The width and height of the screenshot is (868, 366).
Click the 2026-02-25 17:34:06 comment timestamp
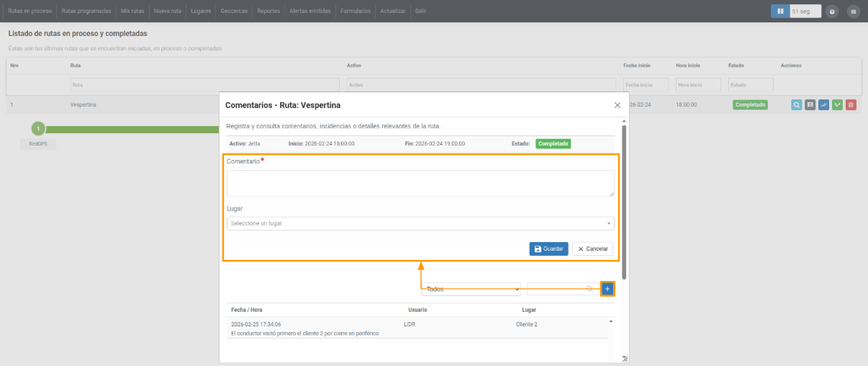click(x=256, y=324)
